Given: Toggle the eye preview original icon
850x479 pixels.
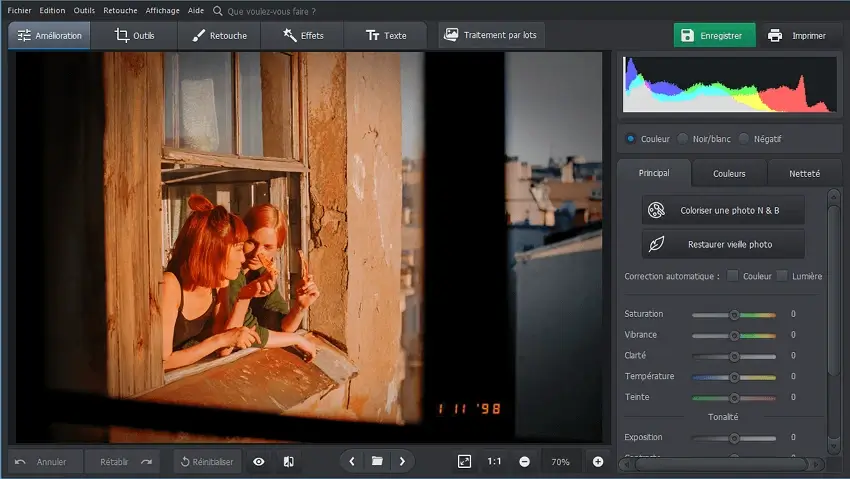Looking at the screenshot, I should pos(259,462).
